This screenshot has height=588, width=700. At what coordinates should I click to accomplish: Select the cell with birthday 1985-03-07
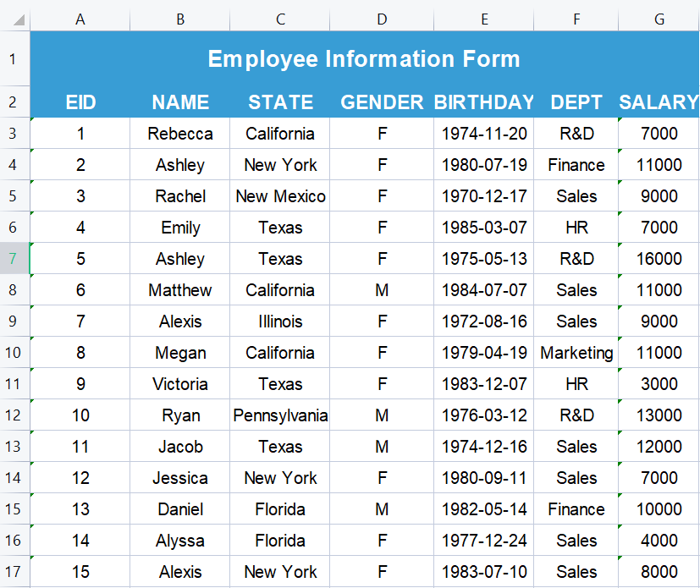coord(483,227)
